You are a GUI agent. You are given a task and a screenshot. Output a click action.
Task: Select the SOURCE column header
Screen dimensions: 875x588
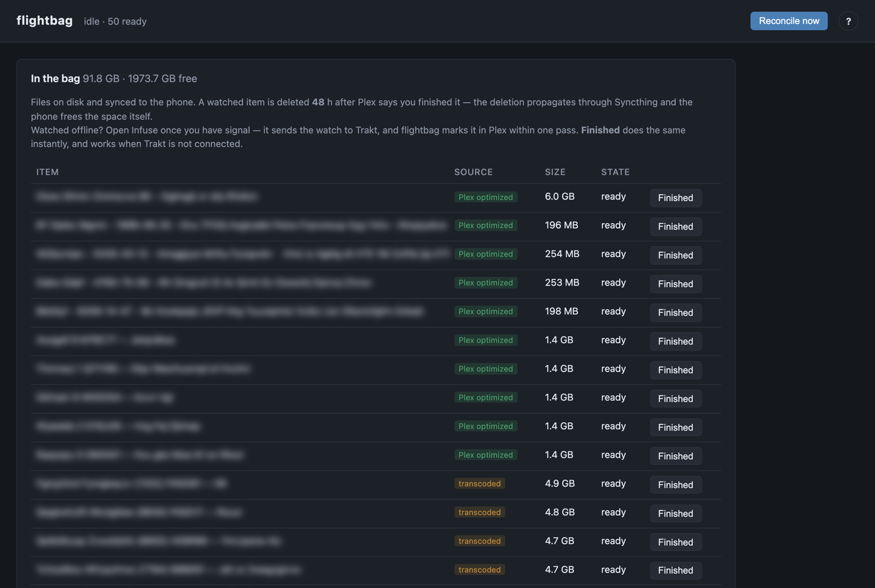coord(473,172)
